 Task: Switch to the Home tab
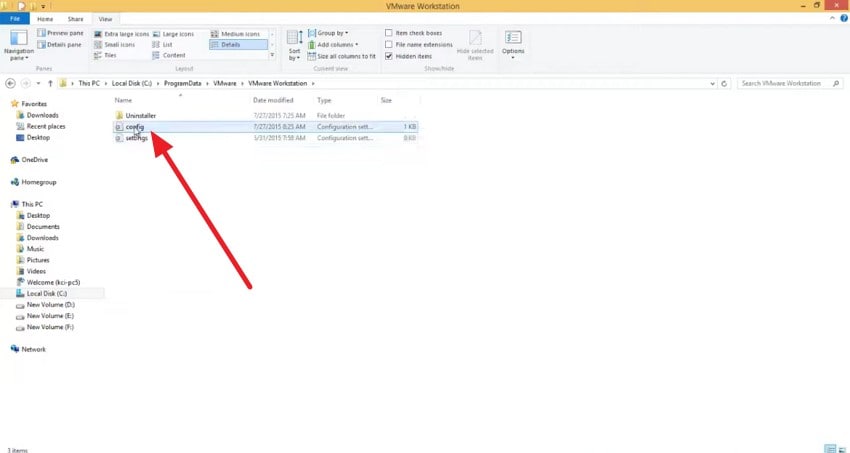click(x=45, y=19)
